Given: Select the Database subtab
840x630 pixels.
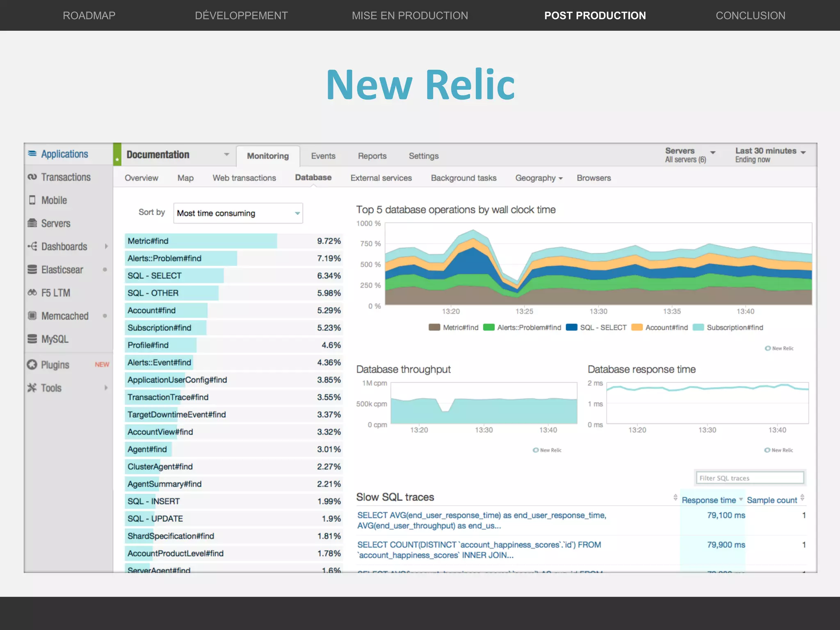Looking at the screenshot, I should [313, 178].
